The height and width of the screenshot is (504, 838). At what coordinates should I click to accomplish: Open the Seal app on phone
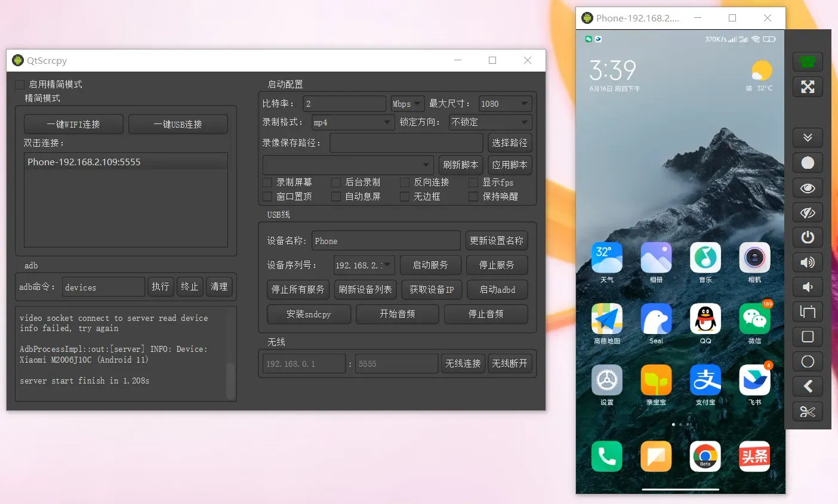point(656,319)
